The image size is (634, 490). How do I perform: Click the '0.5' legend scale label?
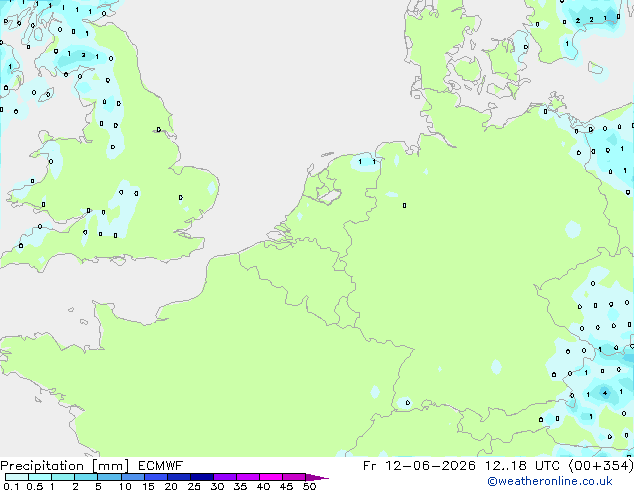coord(35,486)
